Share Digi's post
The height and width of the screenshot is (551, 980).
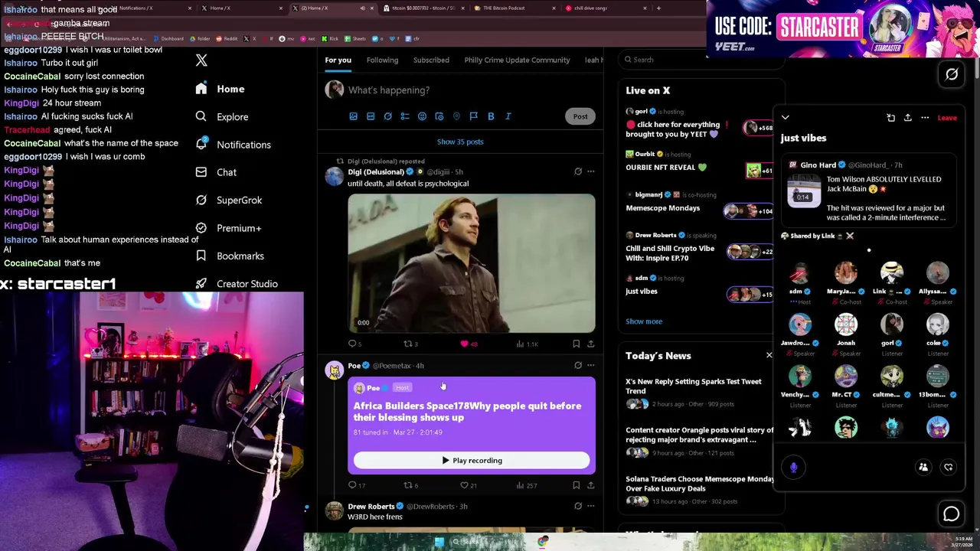590,344
